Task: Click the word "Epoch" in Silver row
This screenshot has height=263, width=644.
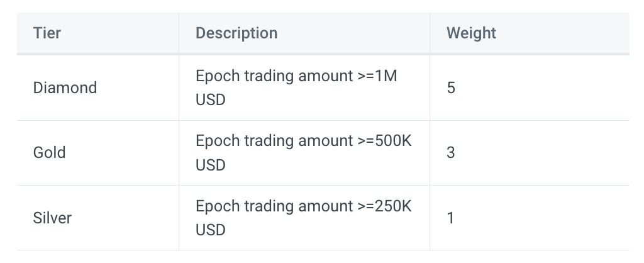Action: [x=214, y=206]
